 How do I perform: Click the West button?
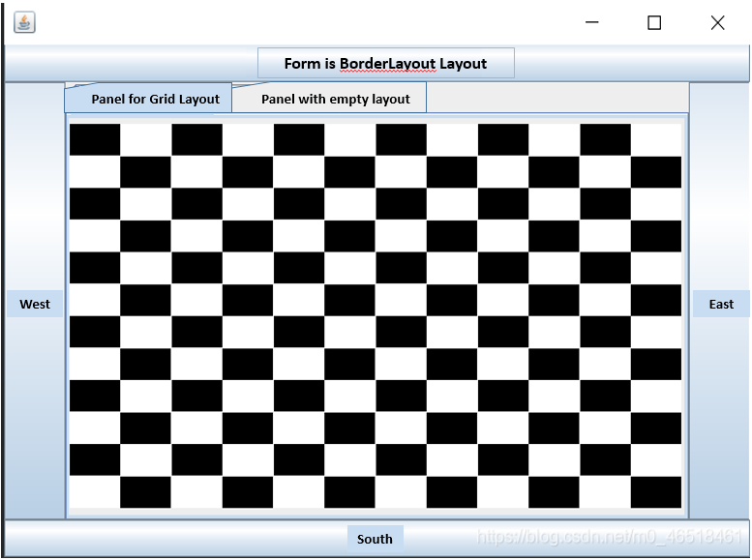[x=35, y=304]
